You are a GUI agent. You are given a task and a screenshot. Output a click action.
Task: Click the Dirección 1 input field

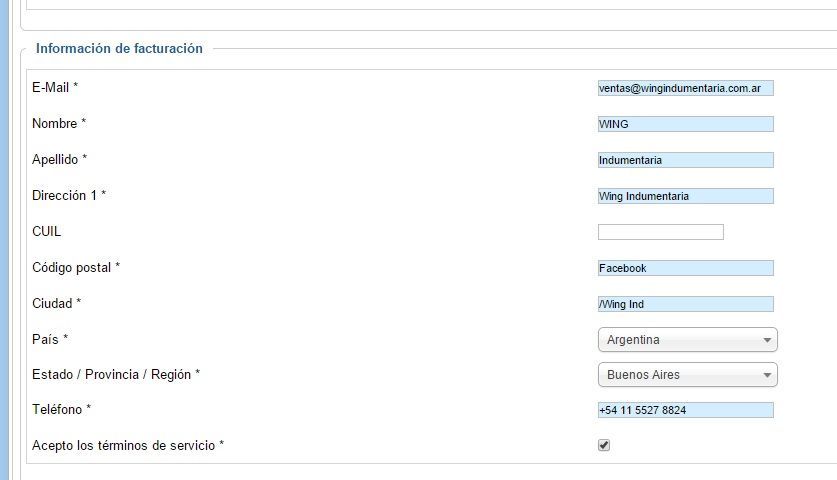pyautogui.click(x=685, y=196)
